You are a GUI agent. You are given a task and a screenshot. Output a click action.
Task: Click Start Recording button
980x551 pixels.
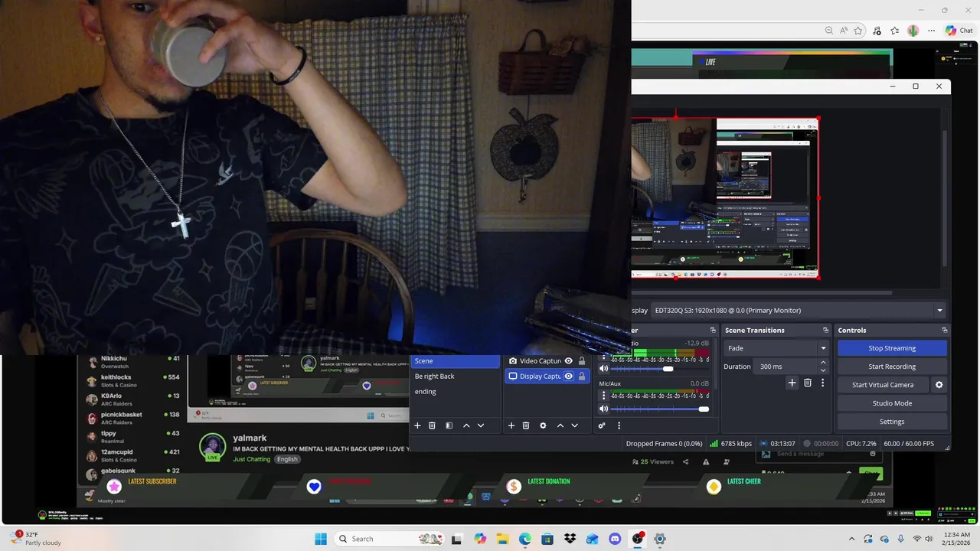892,367
